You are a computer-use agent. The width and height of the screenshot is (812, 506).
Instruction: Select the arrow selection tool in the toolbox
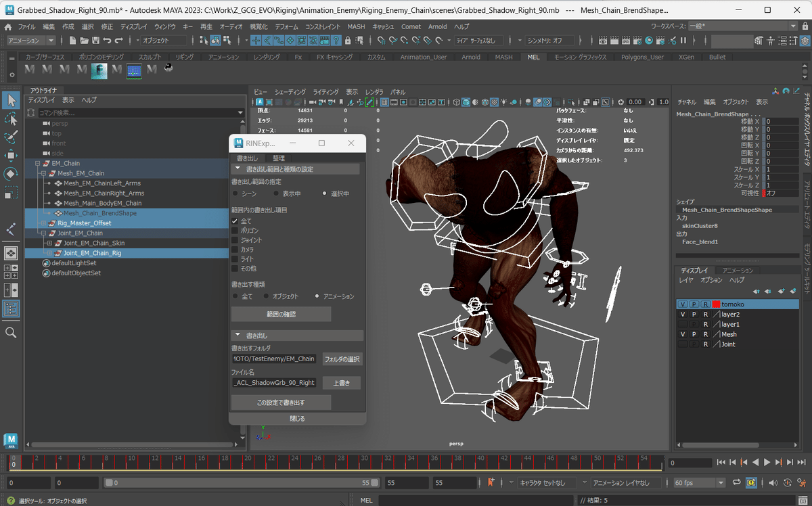click(9, 100)
